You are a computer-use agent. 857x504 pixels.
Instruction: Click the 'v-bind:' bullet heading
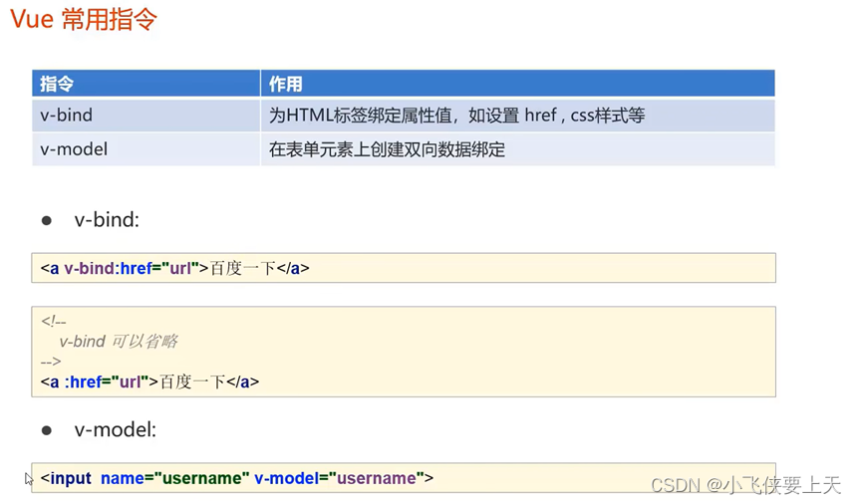(107, 220)
